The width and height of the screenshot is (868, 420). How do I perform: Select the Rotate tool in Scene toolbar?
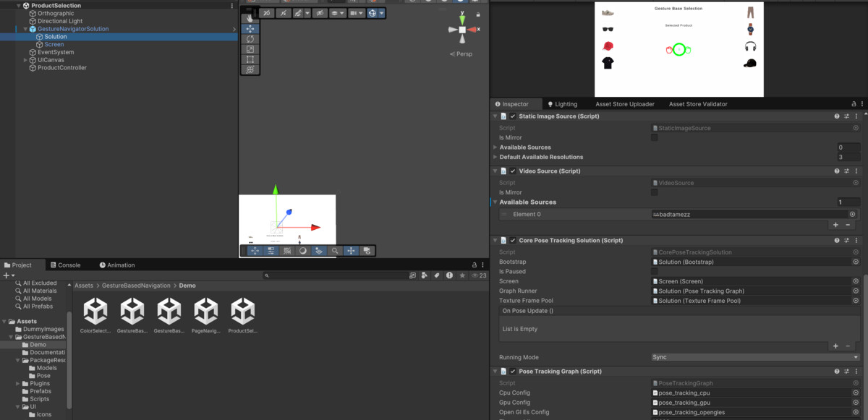(x=250, y=39)
